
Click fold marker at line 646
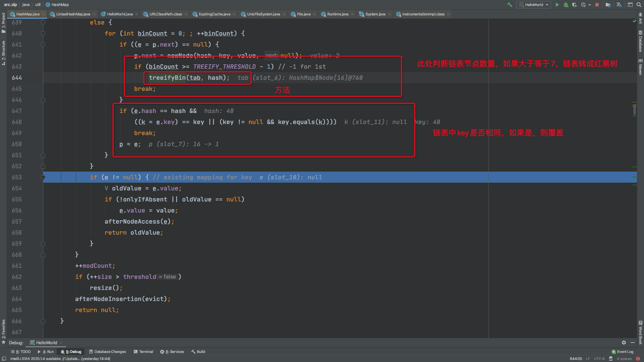click(43, 100)
